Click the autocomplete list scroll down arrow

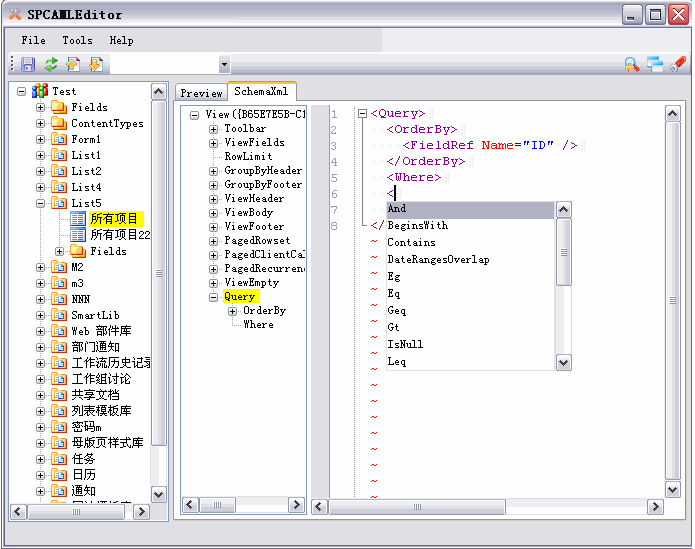[563, 362]
